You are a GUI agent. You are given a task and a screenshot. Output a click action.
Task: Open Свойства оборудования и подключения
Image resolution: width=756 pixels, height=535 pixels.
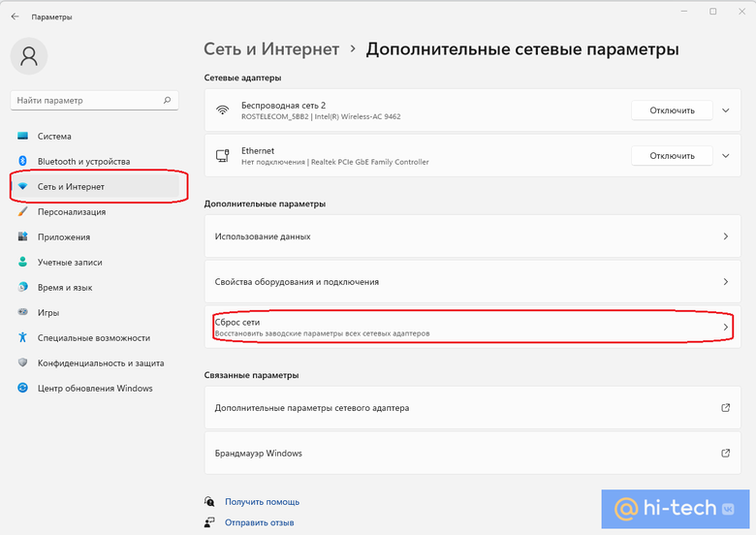click(473, 281)
